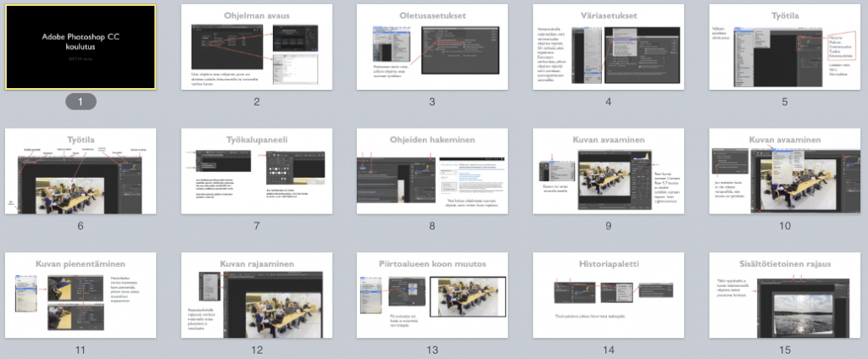Select slide 9 Kuvan avaaminen
868x359 pixels.
609,171
